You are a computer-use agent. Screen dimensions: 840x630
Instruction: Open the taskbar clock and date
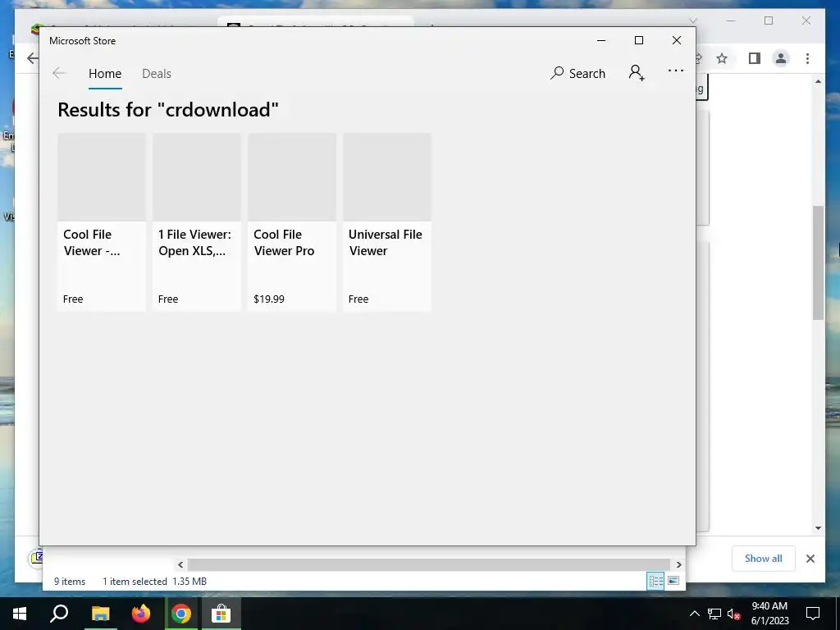coord(769,614)
